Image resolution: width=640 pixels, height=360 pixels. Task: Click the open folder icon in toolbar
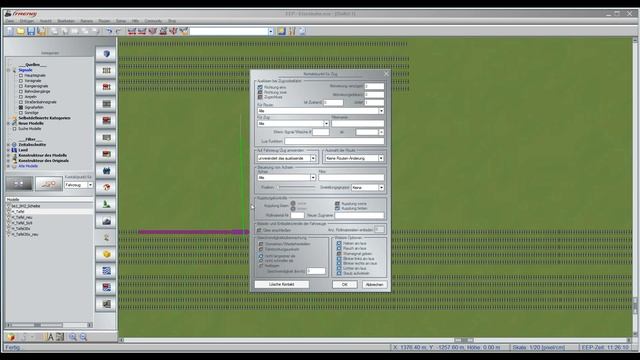(x=20, y=31)
